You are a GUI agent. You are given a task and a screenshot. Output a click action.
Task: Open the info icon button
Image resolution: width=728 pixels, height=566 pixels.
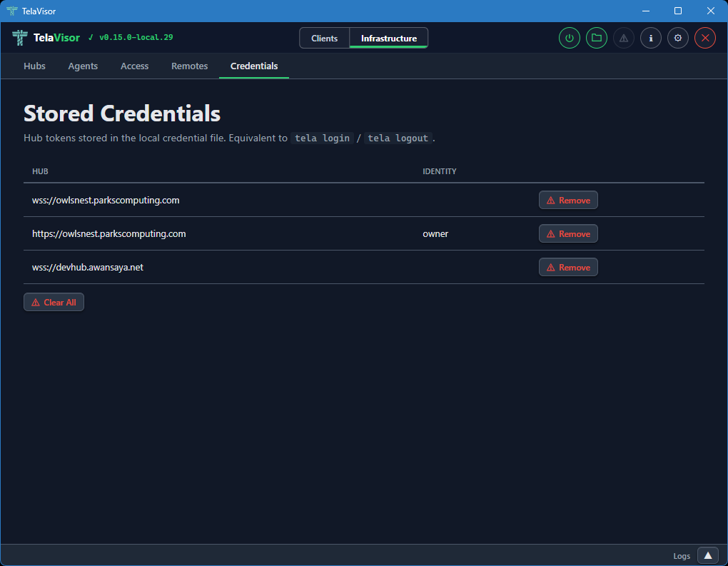651,38
